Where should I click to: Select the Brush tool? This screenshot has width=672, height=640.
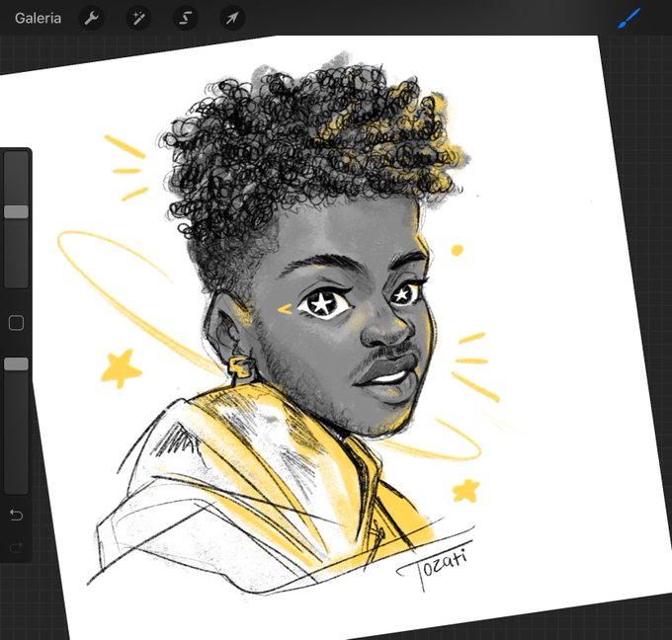coord(629,18)
